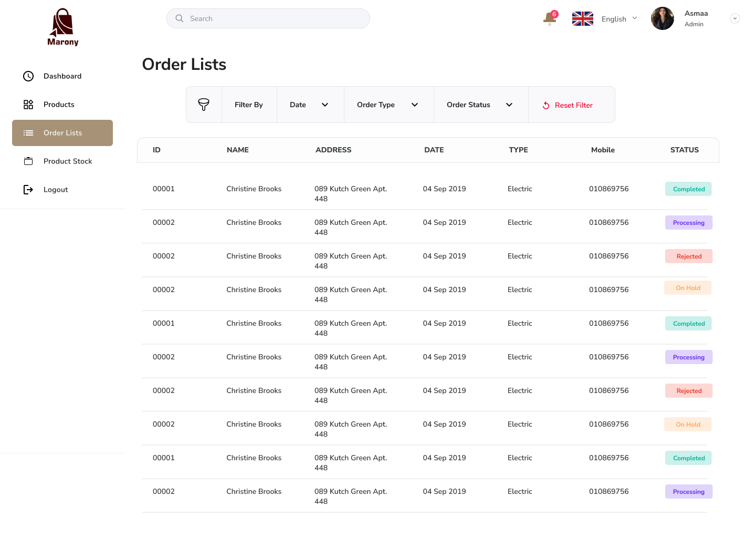Click the filter funnel icon
The height and width of the screenshot is (538, 756).
pyautogui.click(x=204, y=105)
